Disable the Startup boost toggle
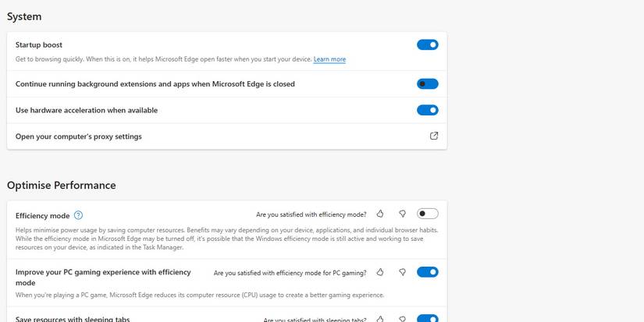This screenshot has width=644, height=322. (x=427, y=45)
